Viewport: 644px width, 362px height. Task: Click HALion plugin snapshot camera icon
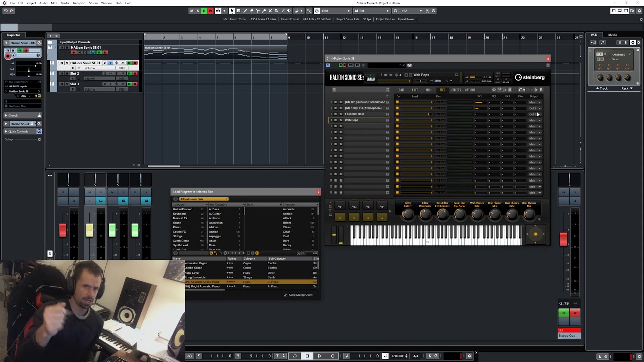pyautogui.click(x=409, y=65)
